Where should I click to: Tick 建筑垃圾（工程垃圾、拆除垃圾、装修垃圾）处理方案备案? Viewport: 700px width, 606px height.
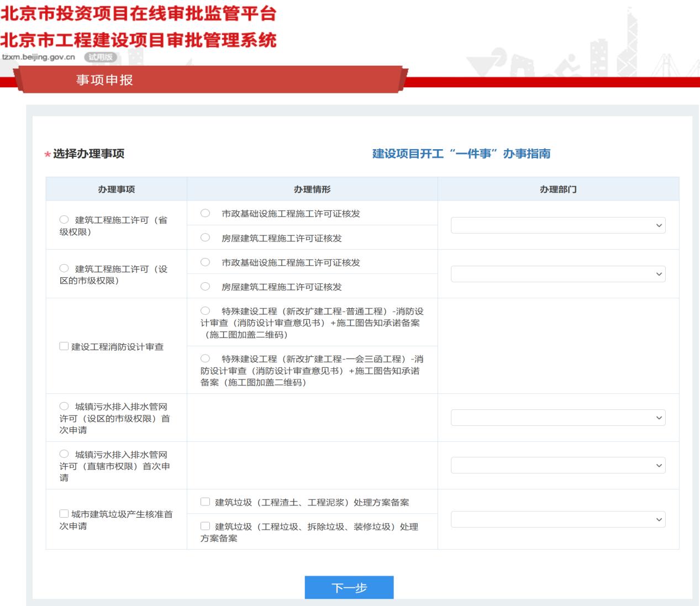[x=205, y=526]
